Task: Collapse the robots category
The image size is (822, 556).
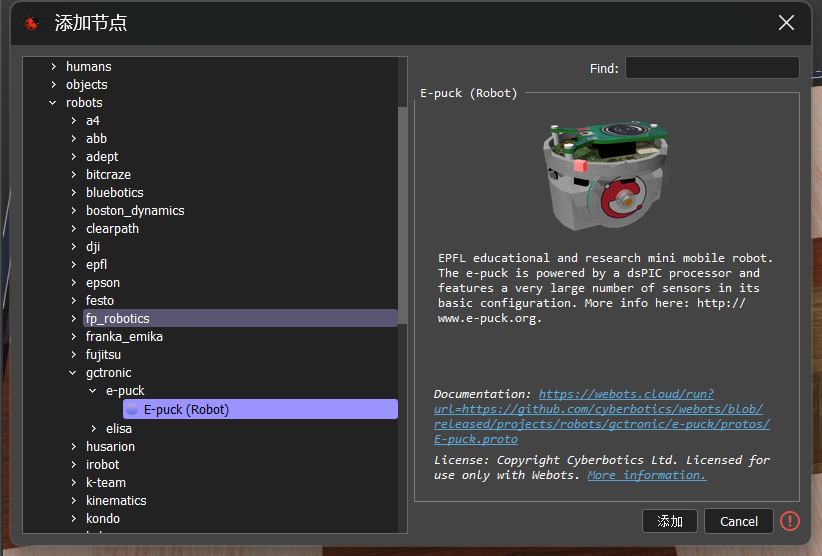Action: (52, 103)
